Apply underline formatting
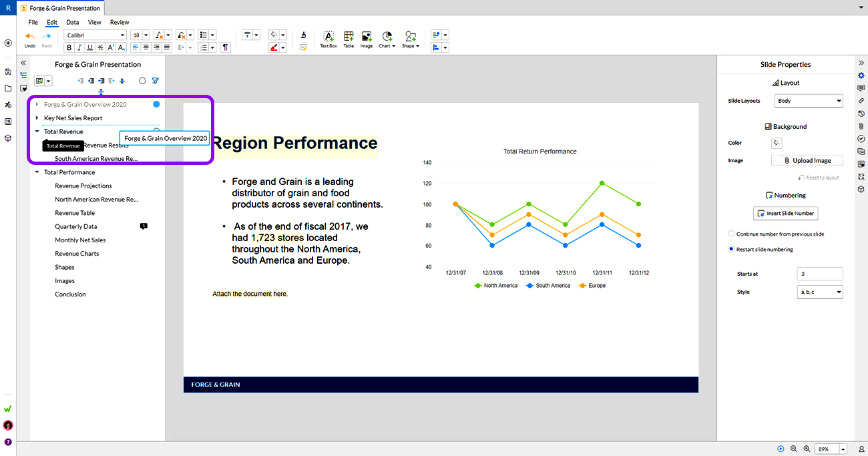This screenshot has height=456, width=868. pos(89,47)
